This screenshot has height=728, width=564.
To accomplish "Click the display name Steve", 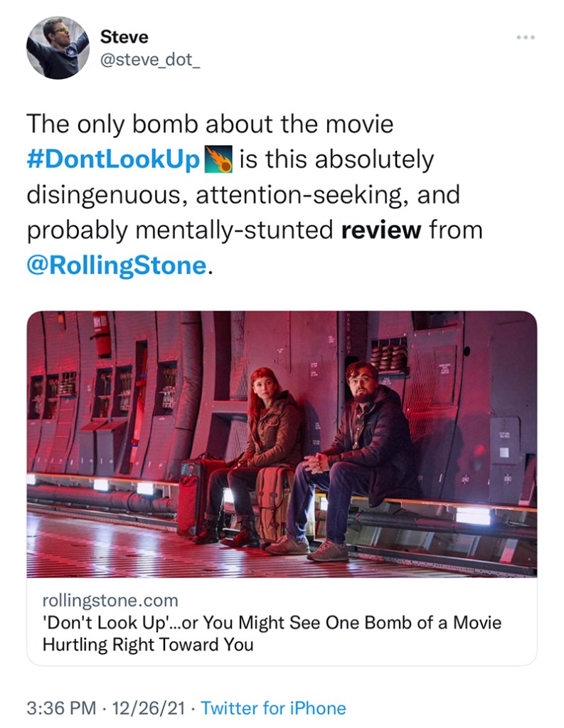I will [124, 36].
